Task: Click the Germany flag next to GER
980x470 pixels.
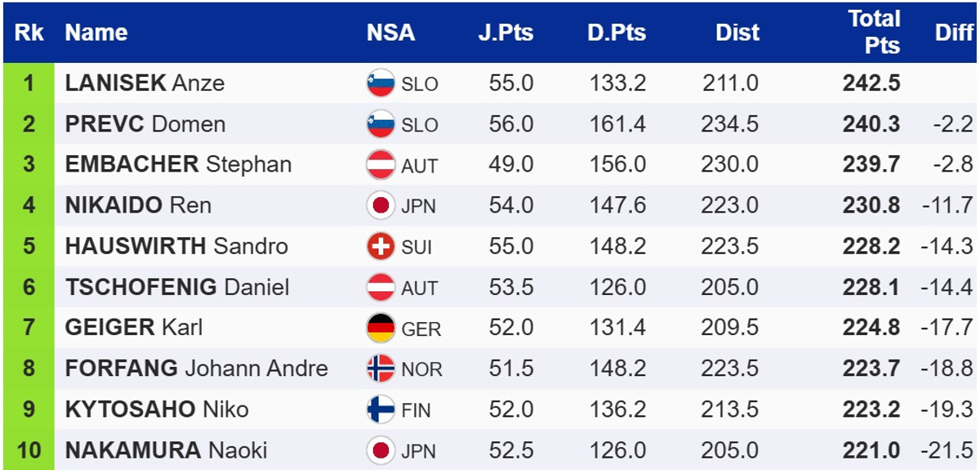Action: [x=381, y=328]
